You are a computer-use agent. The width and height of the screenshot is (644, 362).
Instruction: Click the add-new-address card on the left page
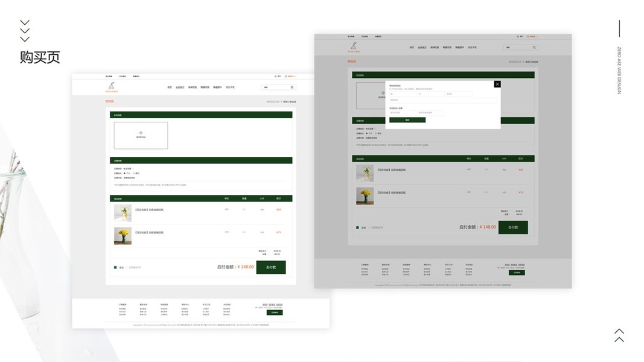tap(141, 135)
